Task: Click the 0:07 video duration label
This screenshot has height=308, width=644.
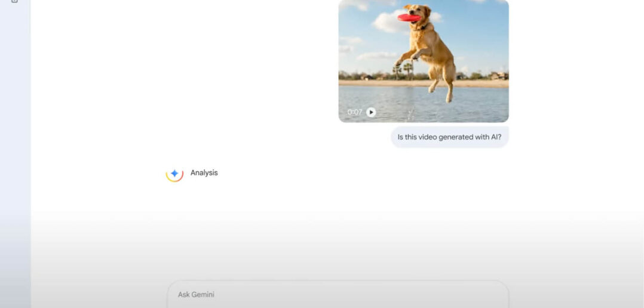Action: (355, 112)
